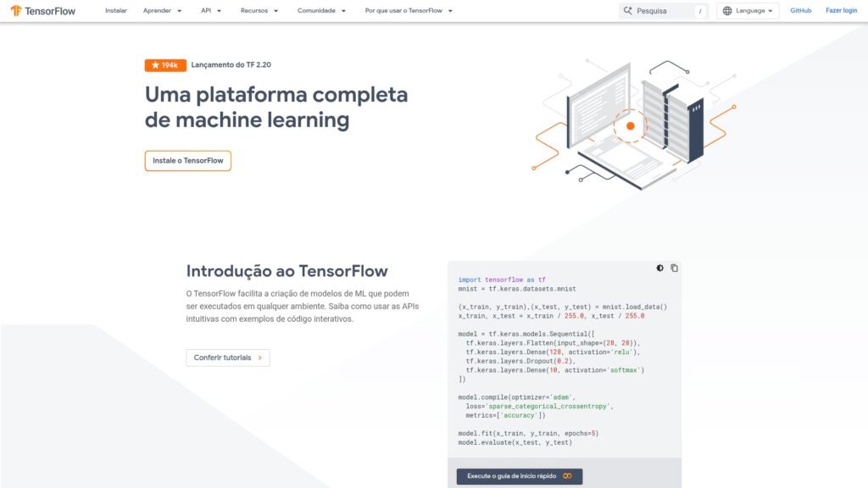Select the Instalar menu item

(116, 11)
